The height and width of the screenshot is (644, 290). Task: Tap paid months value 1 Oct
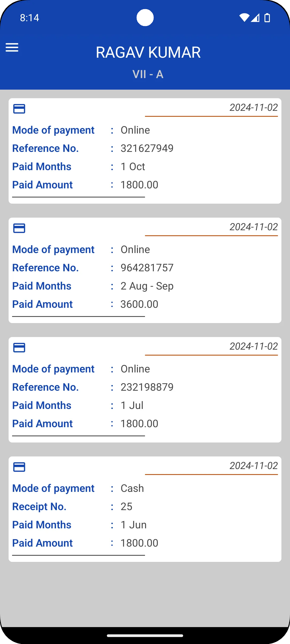coord(133,167)
